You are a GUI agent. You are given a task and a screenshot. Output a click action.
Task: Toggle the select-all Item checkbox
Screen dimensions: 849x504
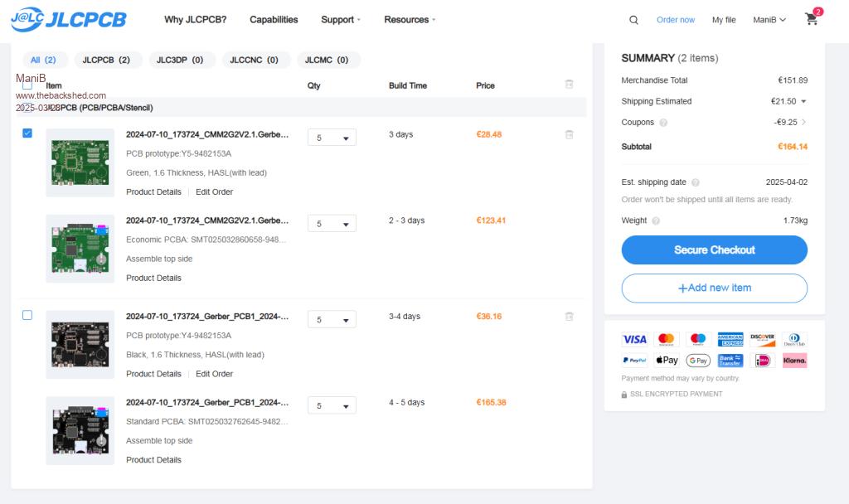pos(27,85)
